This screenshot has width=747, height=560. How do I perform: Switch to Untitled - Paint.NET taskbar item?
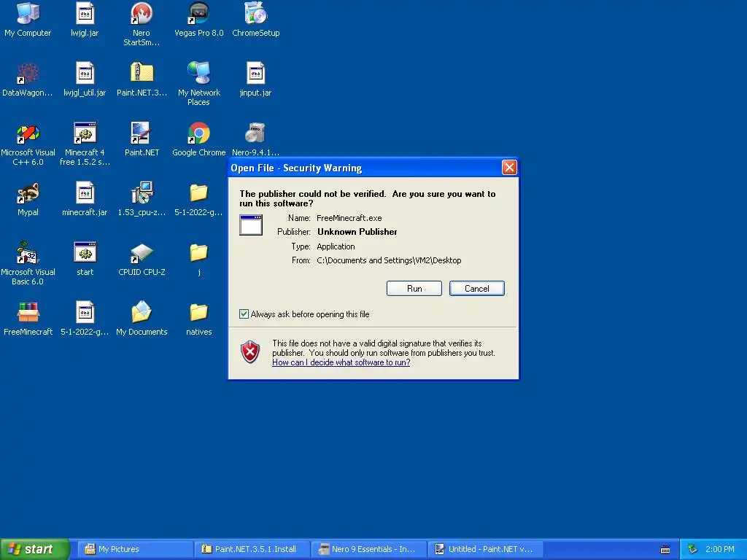(486, 549)
